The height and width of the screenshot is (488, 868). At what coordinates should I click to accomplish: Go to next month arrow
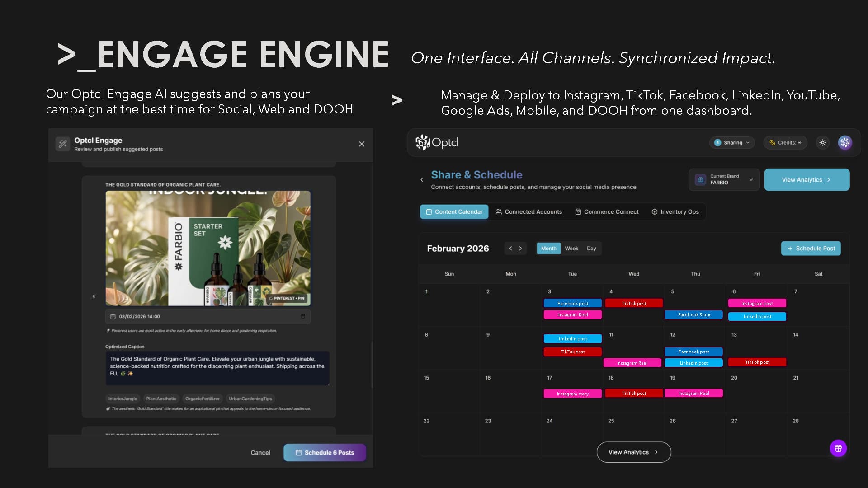tap(521, 249)
